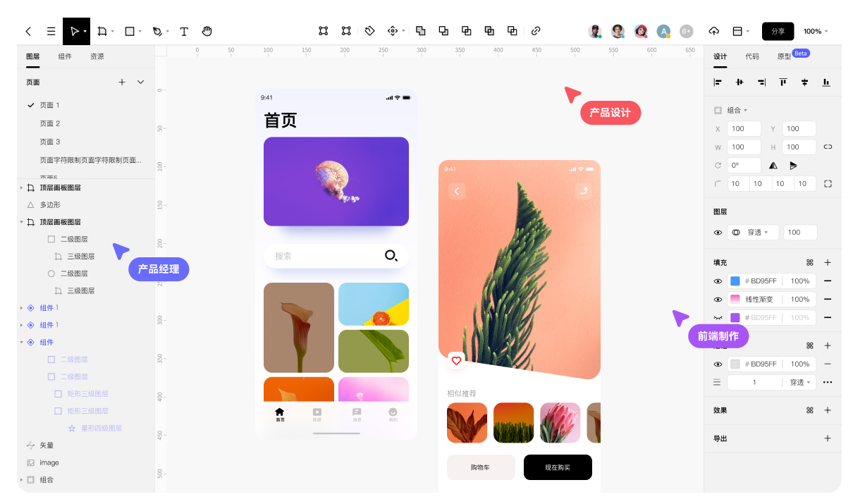This screenshot has width=853, height=504.
Task: Click the 分享 share button
Action: tap(778, 31)
